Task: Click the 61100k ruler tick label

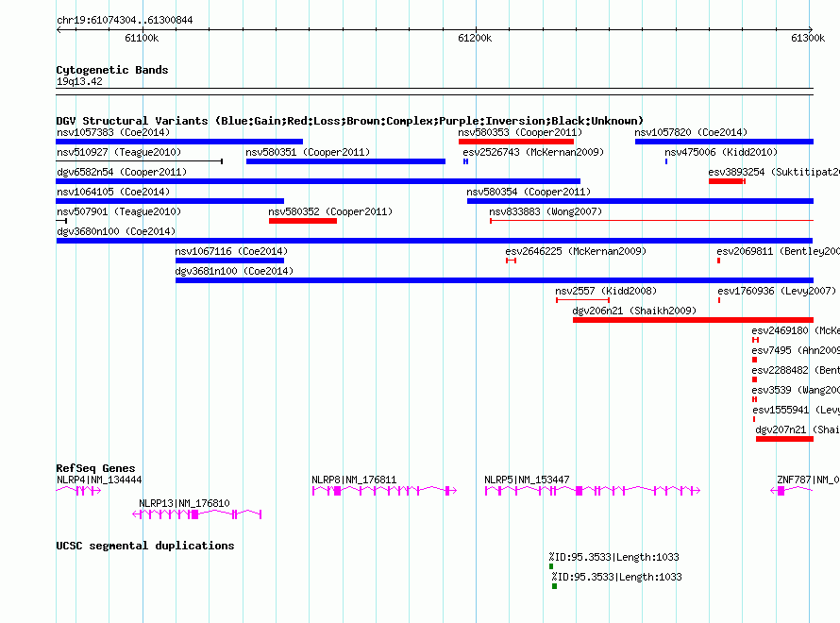Action: (142, 38)
